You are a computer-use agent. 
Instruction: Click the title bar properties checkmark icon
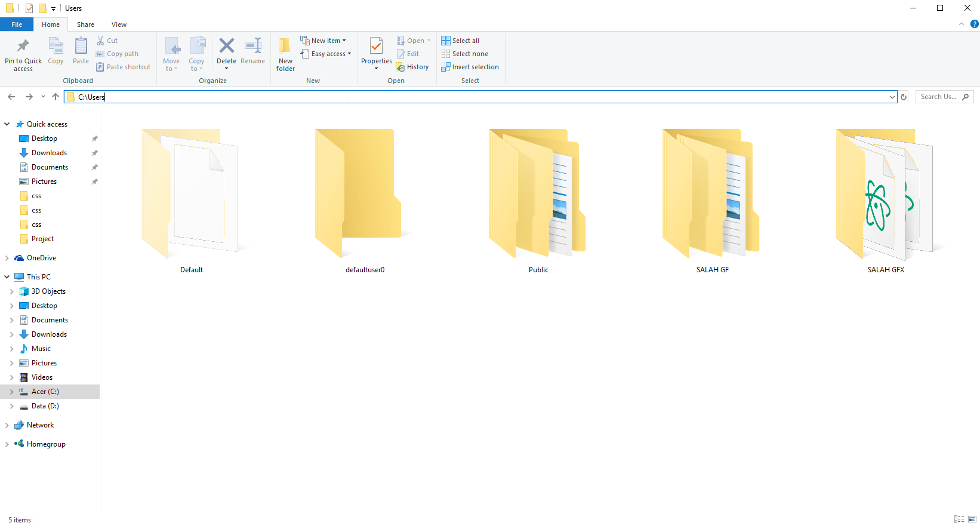point(29,8)
